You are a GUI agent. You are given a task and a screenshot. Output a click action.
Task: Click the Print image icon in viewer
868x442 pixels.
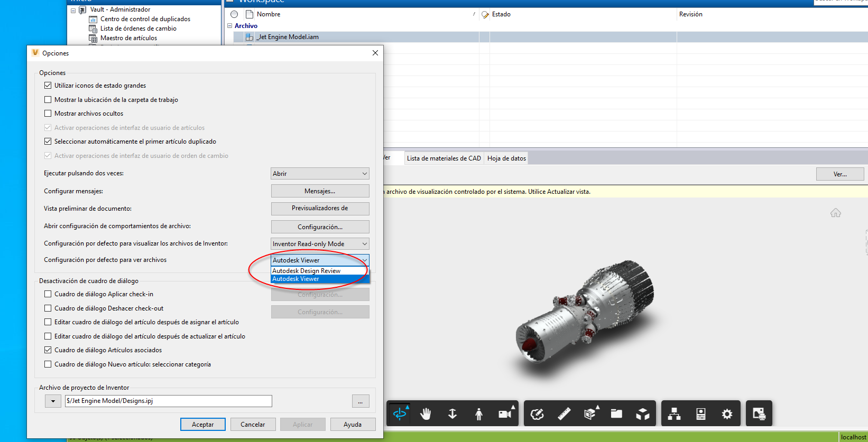pos(759,414)
